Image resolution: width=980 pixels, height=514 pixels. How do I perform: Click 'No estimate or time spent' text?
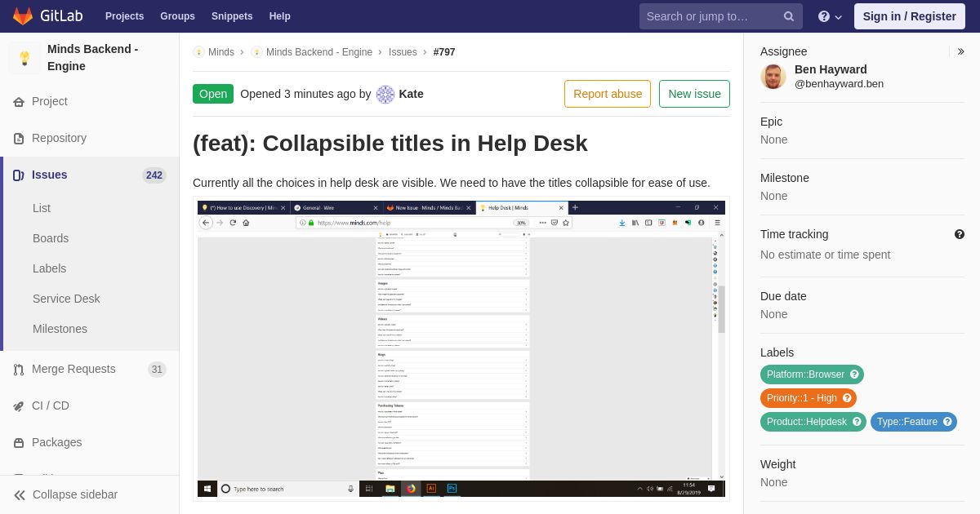tap(826, 255)
